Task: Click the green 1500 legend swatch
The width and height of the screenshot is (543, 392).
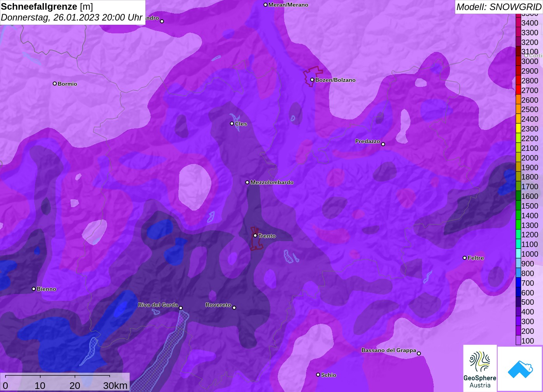Action: click(x=518, y=206)
